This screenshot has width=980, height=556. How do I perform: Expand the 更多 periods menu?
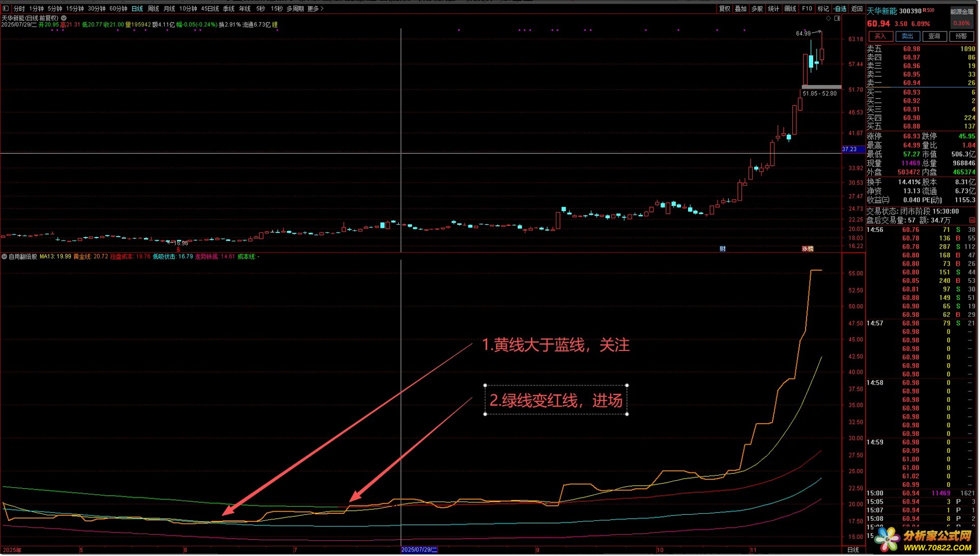[x=315, y=9]
